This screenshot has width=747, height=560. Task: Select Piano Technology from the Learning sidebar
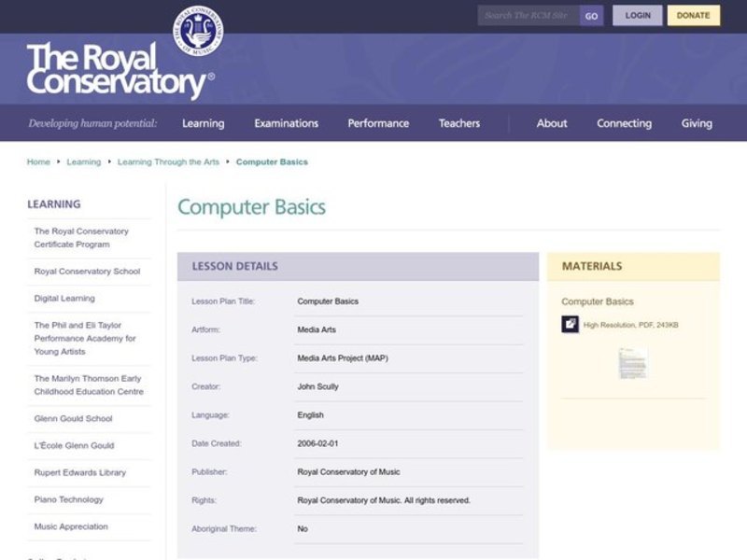(x=67, y=499)
